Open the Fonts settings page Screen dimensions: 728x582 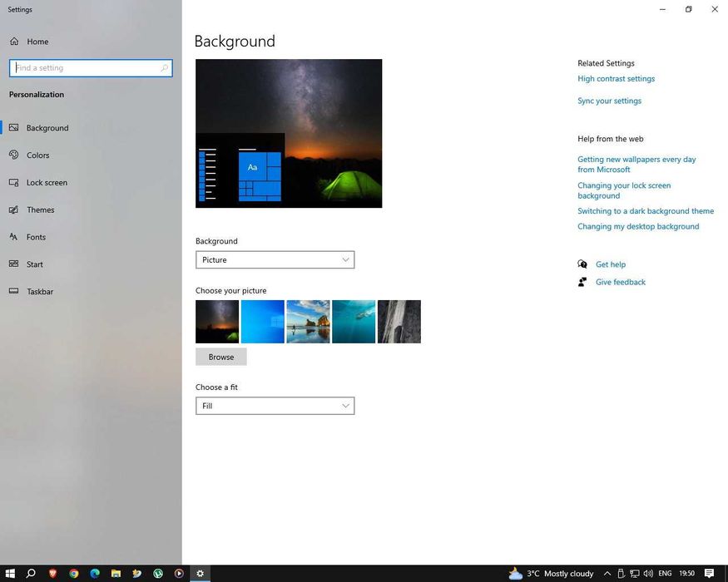click(x=91, y=237)
